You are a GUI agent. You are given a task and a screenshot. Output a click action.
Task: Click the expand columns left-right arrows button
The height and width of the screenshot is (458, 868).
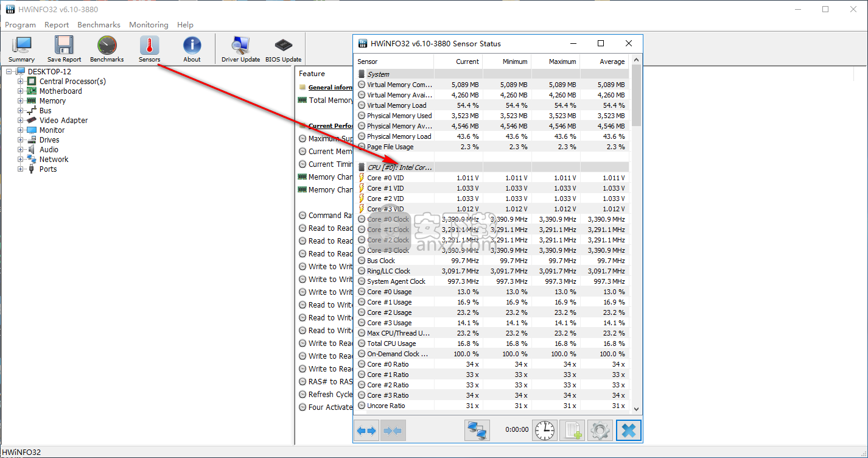tap(366, 431)
